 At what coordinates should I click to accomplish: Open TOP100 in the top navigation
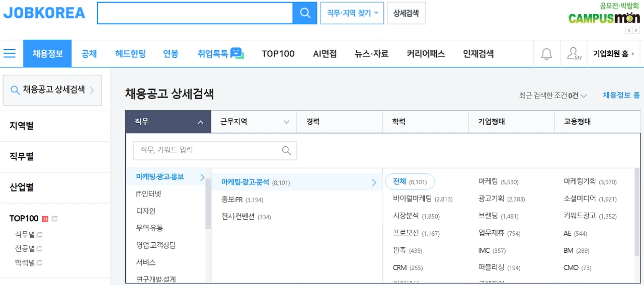[278, 54]
